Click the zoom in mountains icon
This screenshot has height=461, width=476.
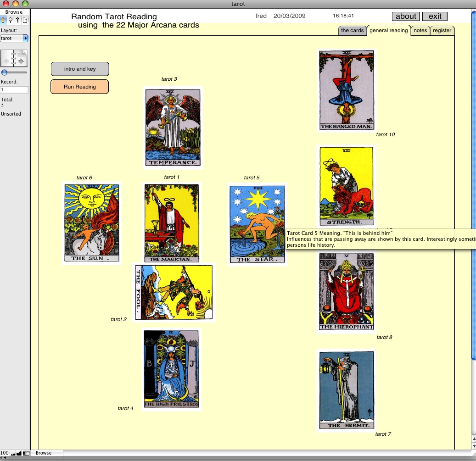[x=19, y=453]
